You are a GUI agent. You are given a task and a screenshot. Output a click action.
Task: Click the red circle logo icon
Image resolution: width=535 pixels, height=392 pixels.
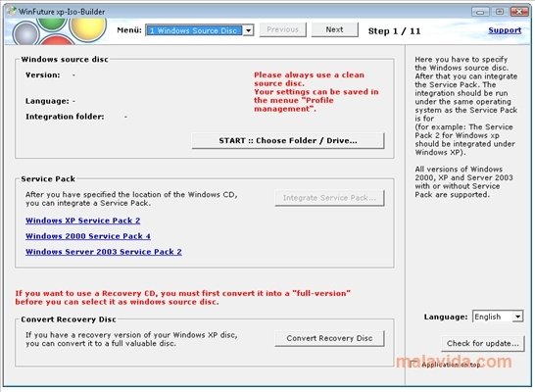(57, 40)
